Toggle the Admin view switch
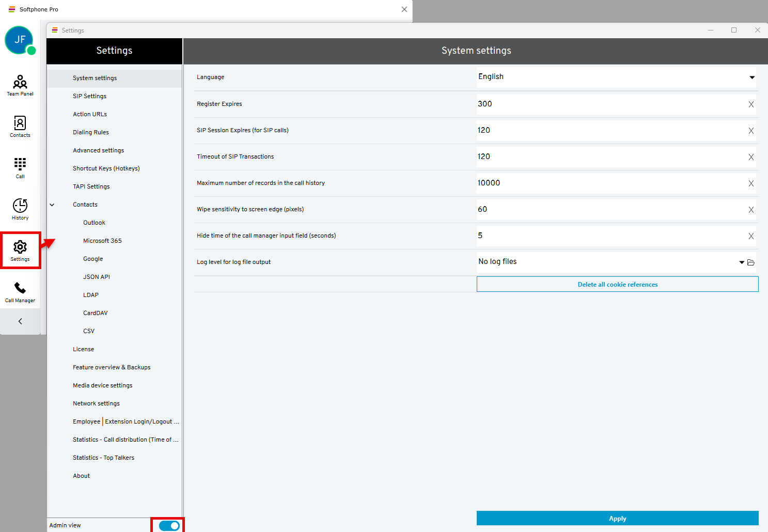 (169, 525)
